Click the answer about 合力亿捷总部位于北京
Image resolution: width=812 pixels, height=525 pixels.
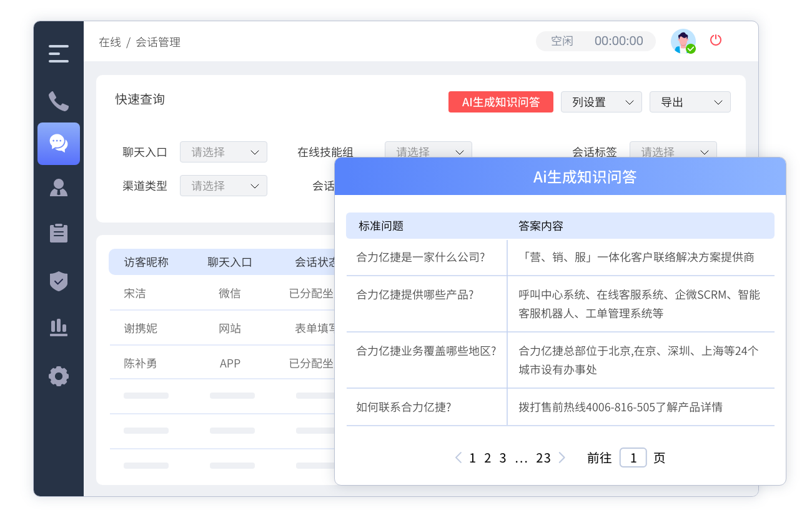tap(638, 360)
